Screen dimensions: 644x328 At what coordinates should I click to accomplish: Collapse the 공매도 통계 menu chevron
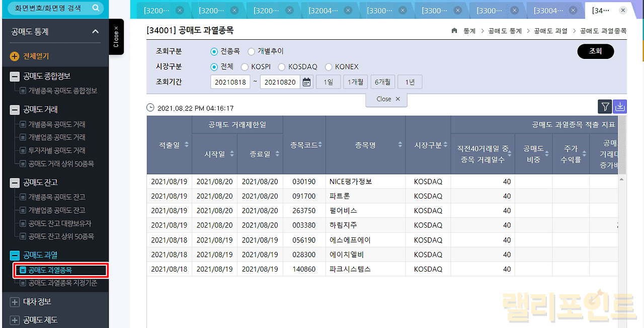tap(96, 32)
